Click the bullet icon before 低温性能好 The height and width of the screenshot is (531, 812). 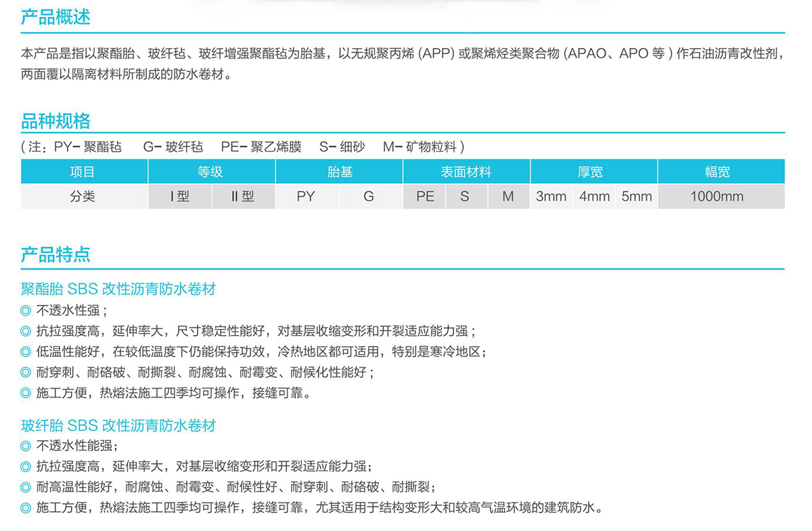coord(26,352)
